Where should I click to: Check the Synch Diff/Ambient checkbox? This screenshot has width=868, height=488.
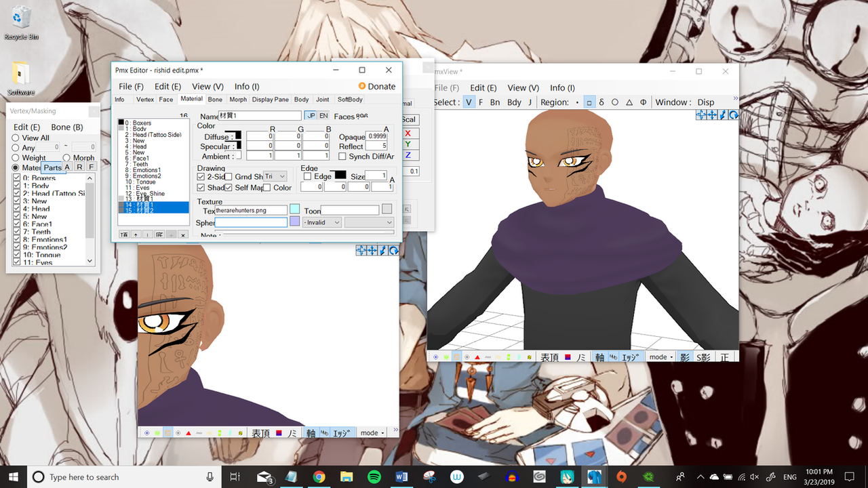coord(342,157)
